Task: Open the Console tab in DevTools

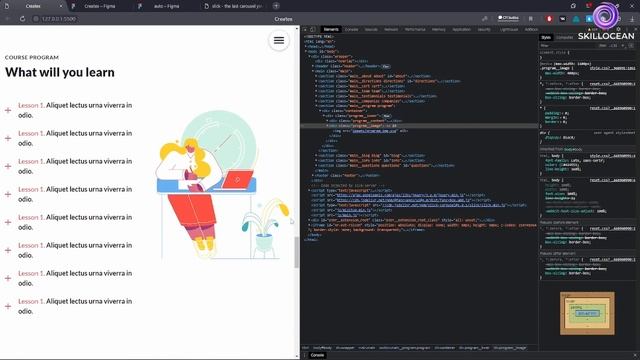Action: (x=351, y=29)
